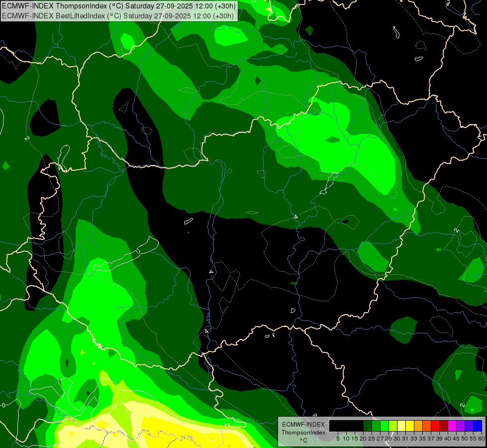Select the dark green 20–25 legend swatch
This screenshot has height=448, width=487.
coord(368,426)
